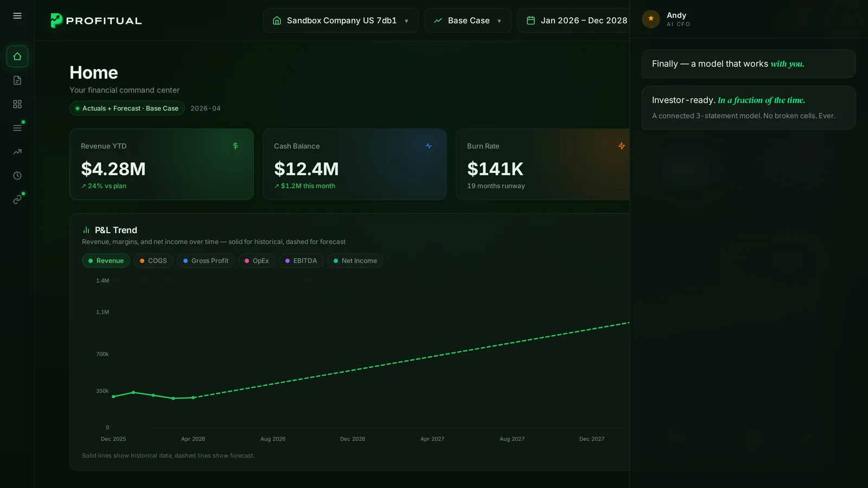This screenshot has height=488, width=868.
Task: Toggle the Gross Profit series chip
Action: coord(206,261)
